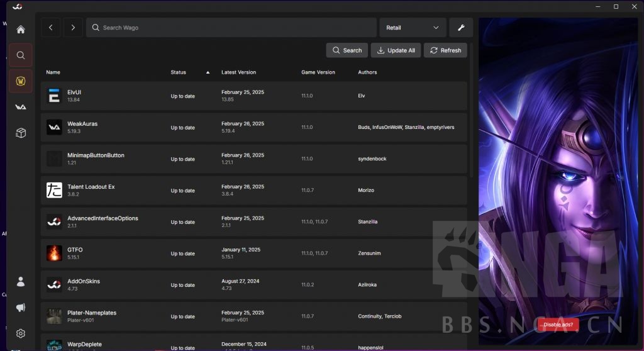
Task: Click the Refresh button
Action: [x=445, y=50]
